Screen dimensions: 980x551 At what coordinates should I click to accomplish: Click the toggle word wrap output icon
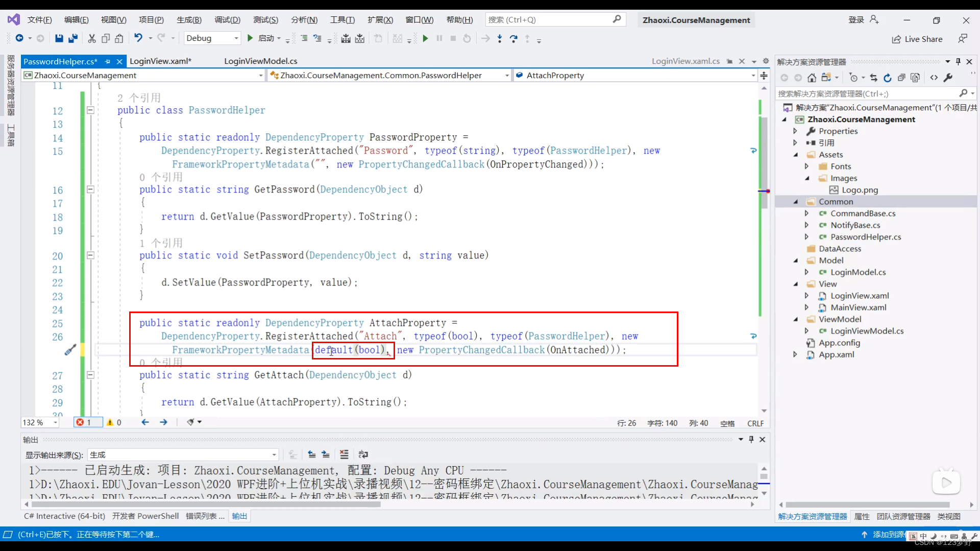pos(363,454)
